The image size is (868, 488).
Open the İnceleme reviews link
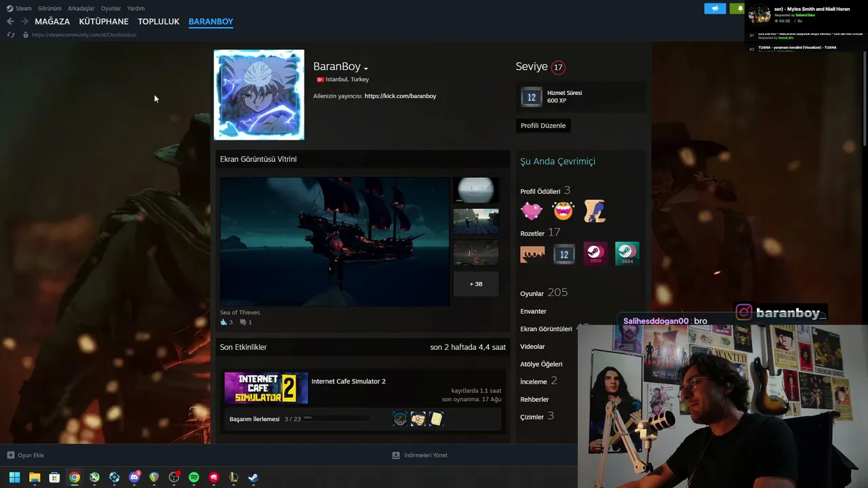click(x=538, y=382)
